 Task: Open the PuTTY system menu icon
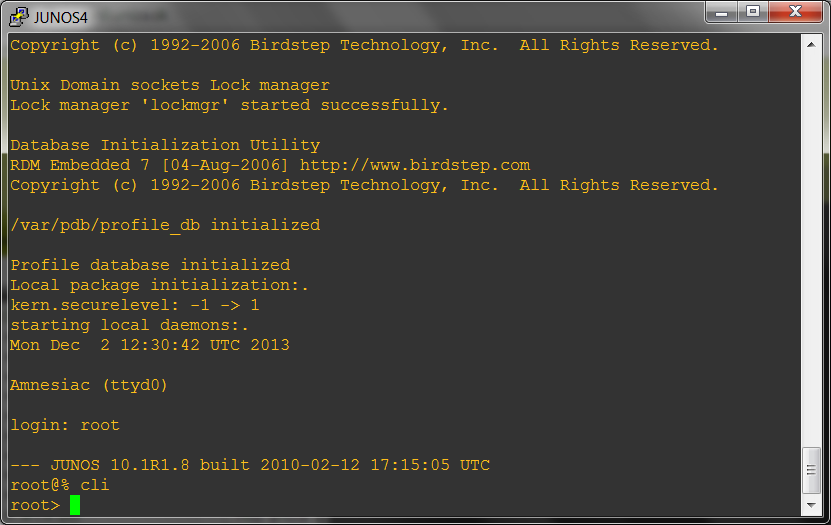19,17
